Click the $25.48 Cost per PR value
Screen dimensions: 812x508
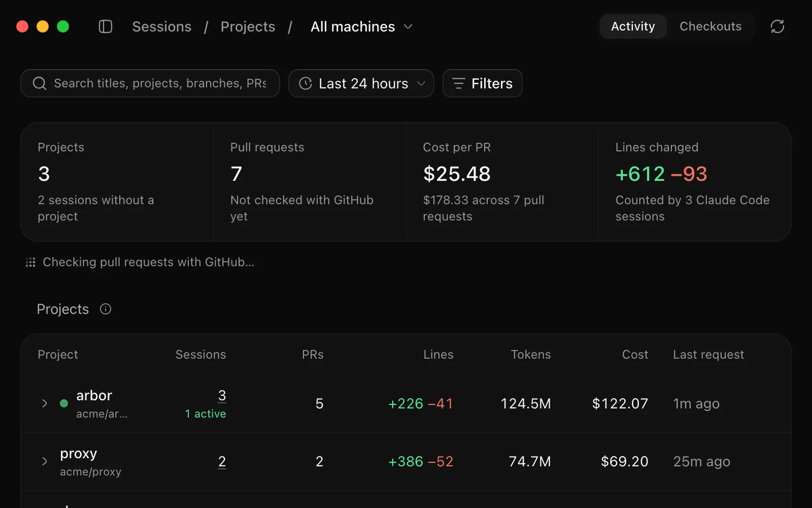[457, 174]
